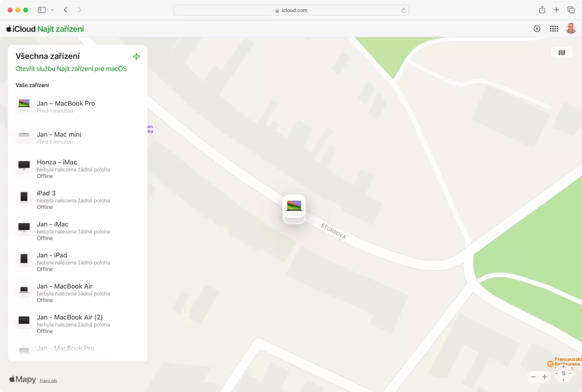Click the circled plus create icon
Screen dimensions: 582x392
pos(537,29)
